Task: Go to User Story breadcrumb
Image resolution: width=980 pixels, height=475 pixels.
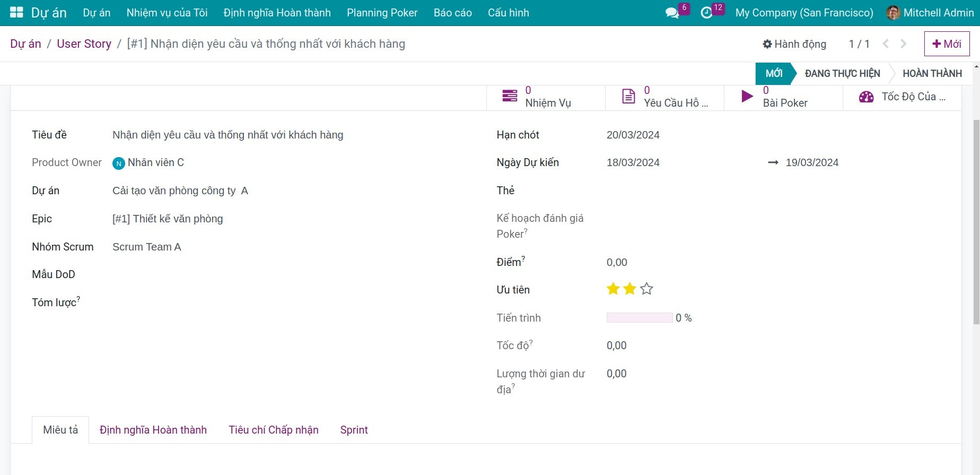Action: pyautogui.click(x=84, y=44)
